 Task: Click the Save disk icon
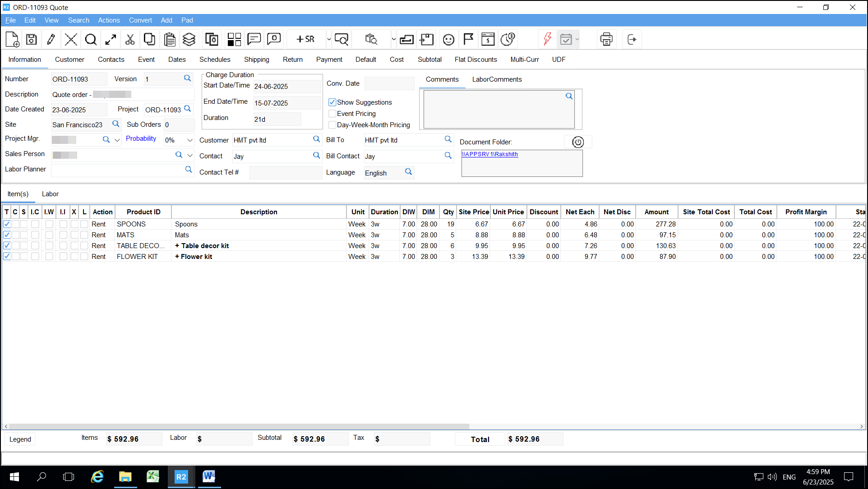[x=31, y=40]
